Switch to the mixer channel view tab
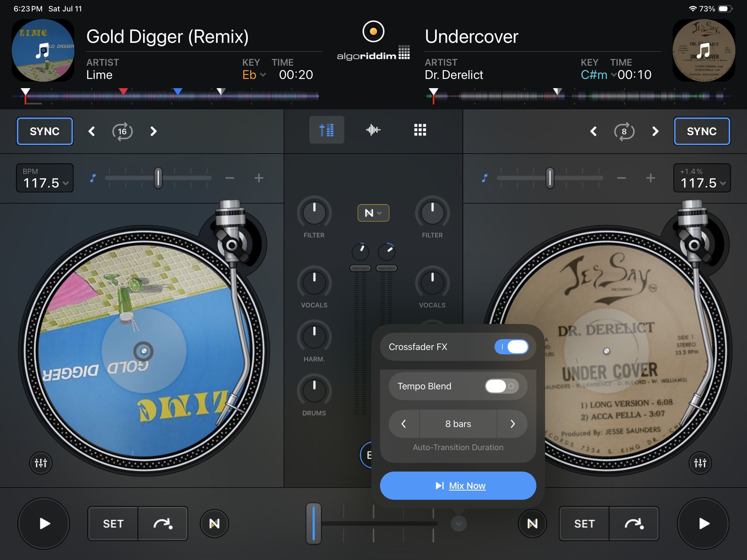 coord(327,130)
